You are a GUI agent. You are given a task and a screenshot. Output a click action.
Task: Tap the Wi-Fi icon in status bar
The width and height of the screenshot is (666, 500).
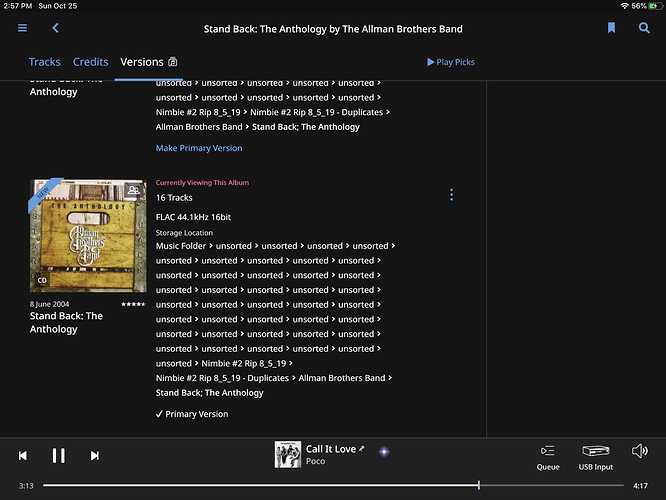click(x=624, y=6)
